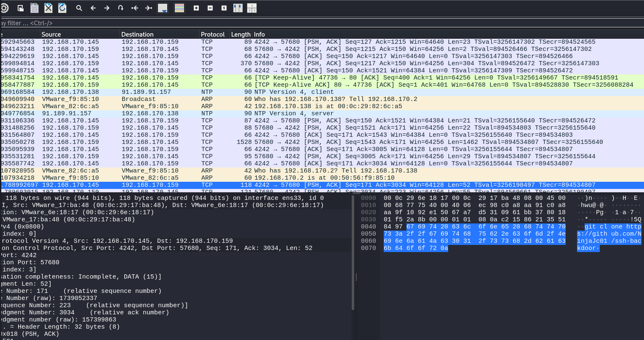Go forward in packet history
Screen dimensions: 644x340
tap(107, 8)
